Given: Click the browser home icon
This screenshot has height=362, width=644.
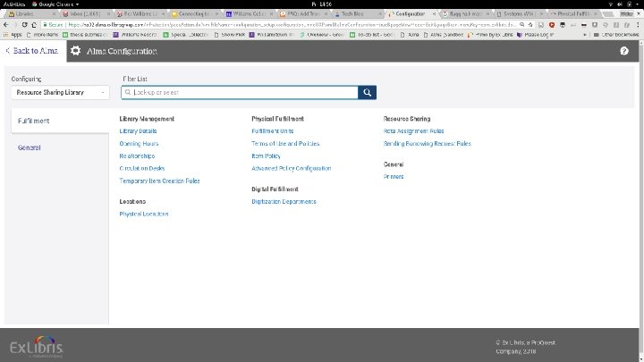Looking at the screenshot, I should [x=34, y=25].
